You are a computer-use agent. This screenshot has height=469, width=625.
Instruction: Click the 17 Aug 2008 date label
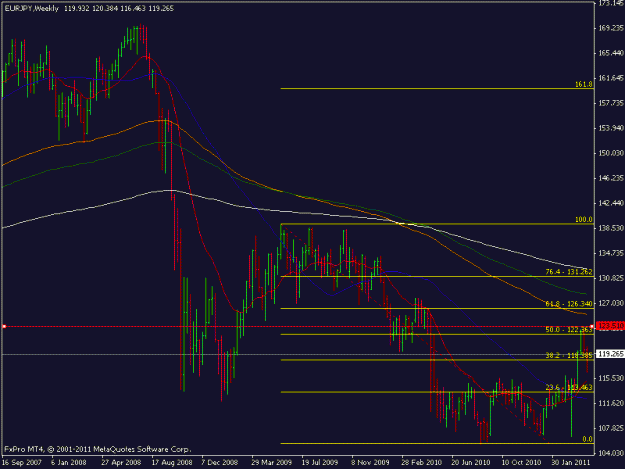pos(171,463)
